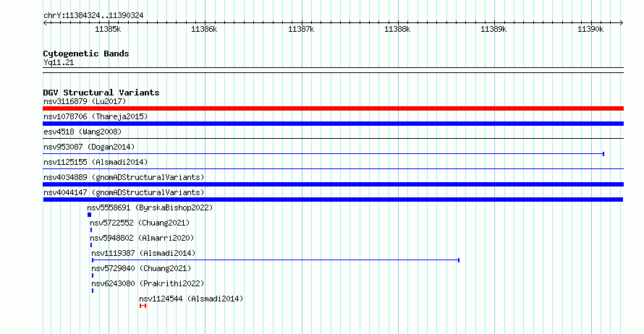
Task: Click the red nsv1124544 variant glyph
Action: coord(143,306)
